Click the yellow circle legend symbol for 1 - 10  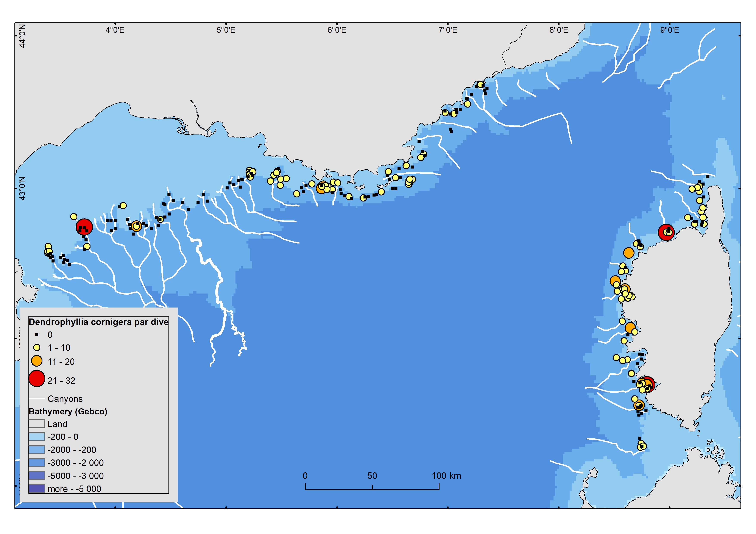[37, 348]
